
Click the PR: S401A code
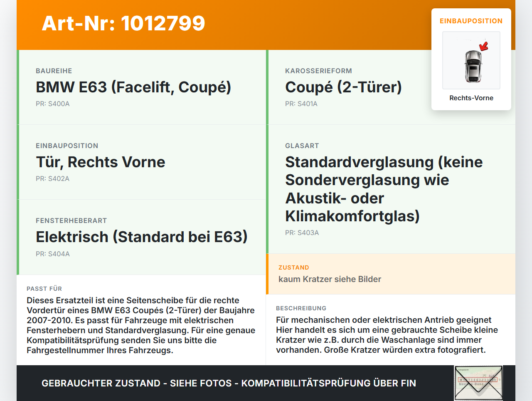coord(301,104)
